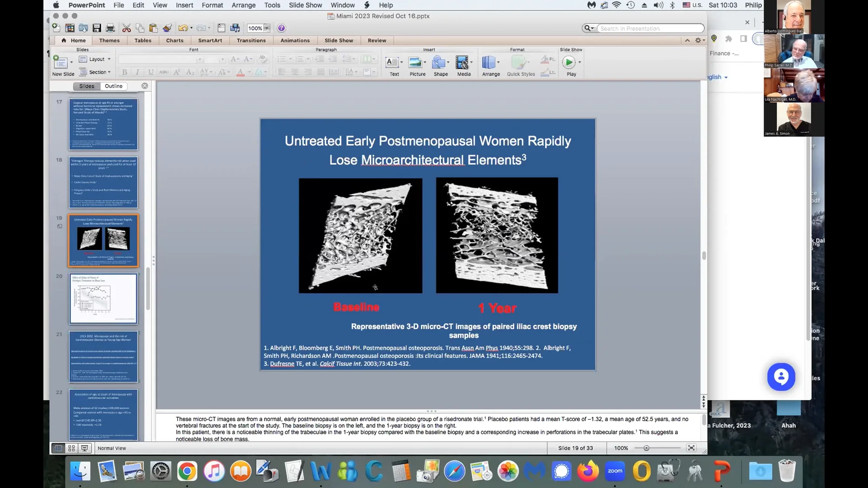Switch to the SmartArt ribbon tab
The width and height of the screenshot is (868, 488).
click(210, 40)
